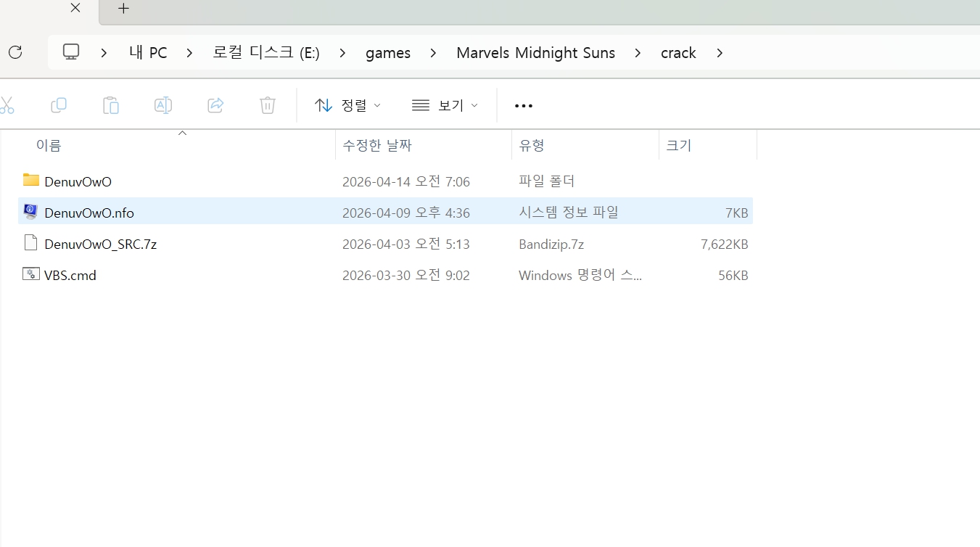Click the Paste clipboard icon
980x547 pixels.
pos(111,105)
